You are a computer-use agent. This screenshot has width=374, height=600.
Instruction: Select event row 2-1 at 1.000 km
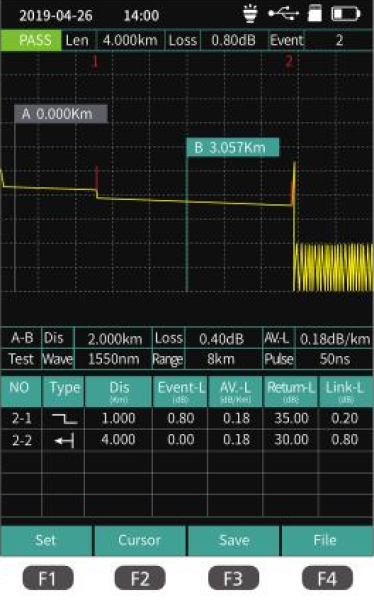[x=187, y=418]
